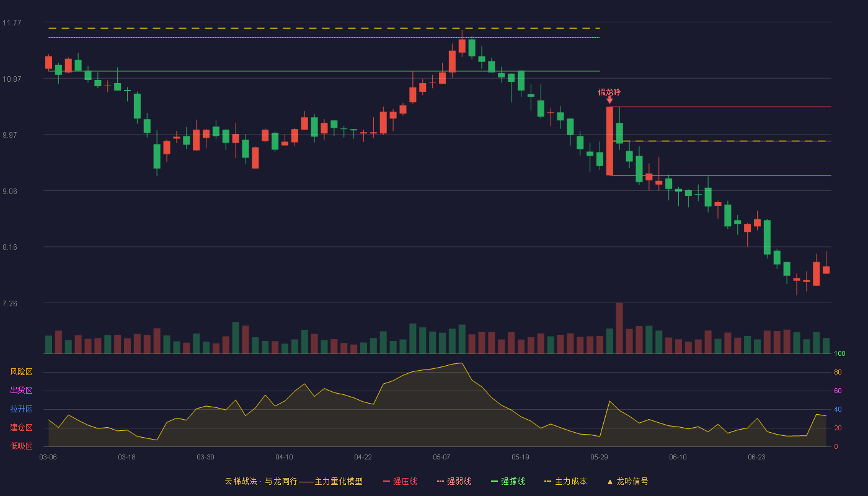Click the tallest red volume bar

(x=619, y=328)
